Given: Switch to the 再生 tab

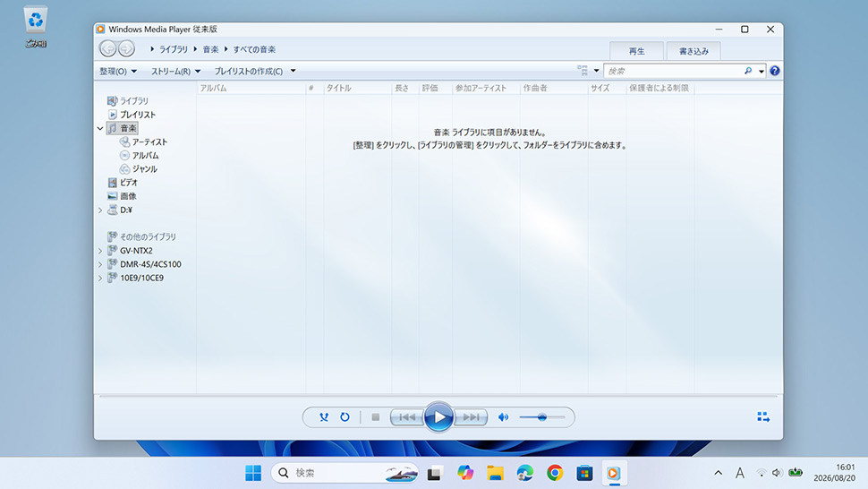Looking at the screenshot, I should click(x=636, y=51).
